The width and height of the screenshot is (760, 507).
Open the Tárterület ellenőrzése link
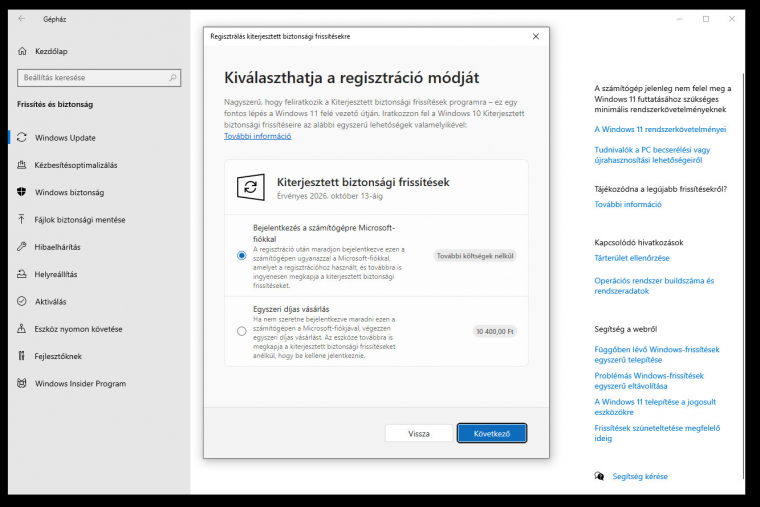[630, 257]
